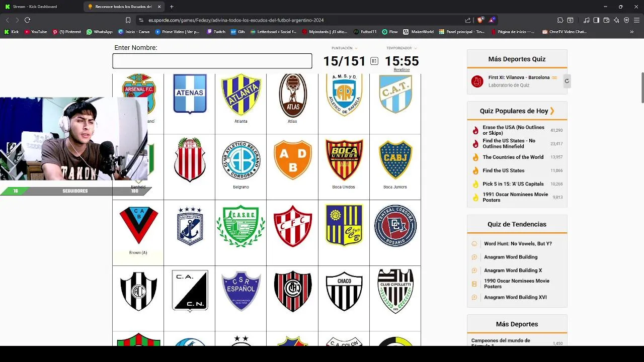Screen dimensions: 644x362
Task: Click the Atlético de Rafaela crest
Action: tap(344, 95)
